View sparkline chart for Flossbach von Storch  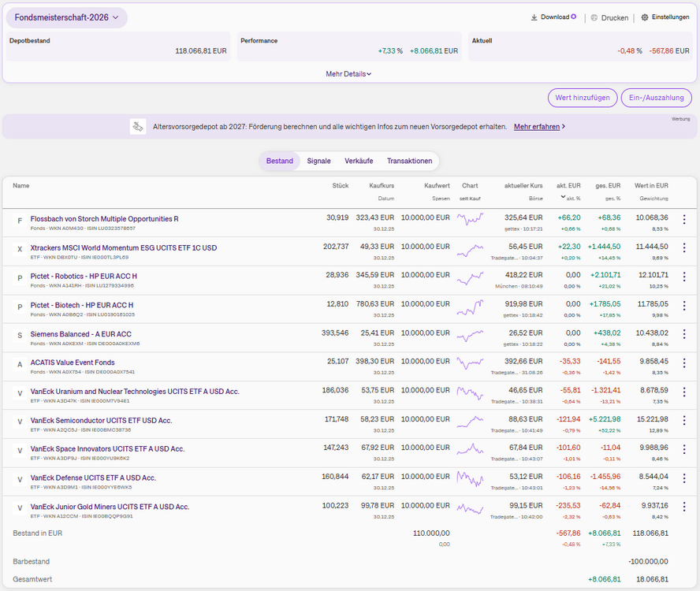tap(470, 219)
